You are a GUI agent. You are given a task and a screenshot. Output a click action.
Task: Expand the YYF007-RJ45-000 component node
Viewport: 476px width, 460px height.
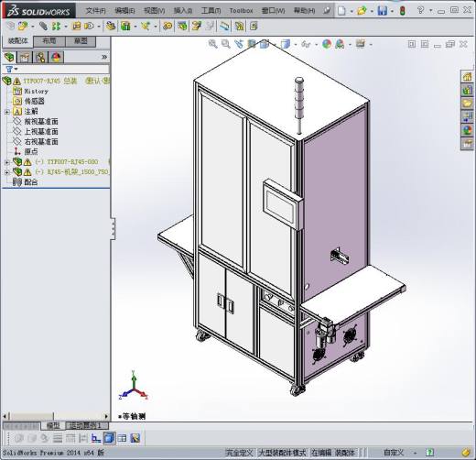[7, 162]
